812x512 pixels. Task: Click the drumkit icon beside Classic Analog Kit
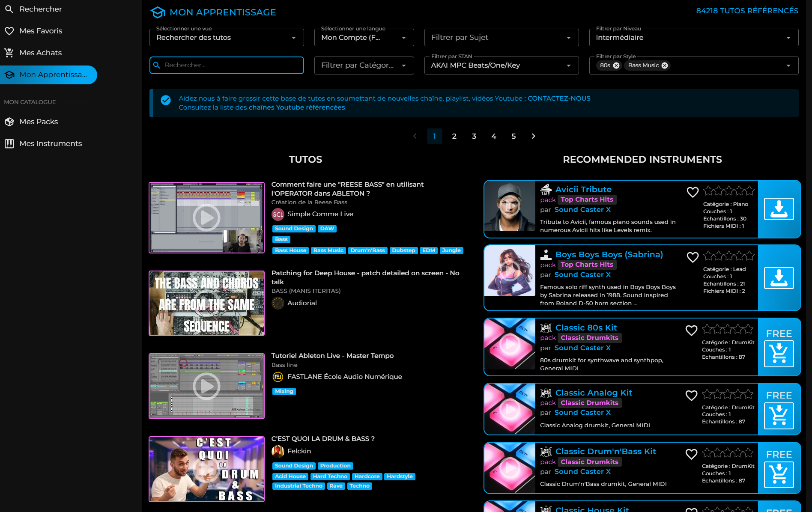coord(546,393)
